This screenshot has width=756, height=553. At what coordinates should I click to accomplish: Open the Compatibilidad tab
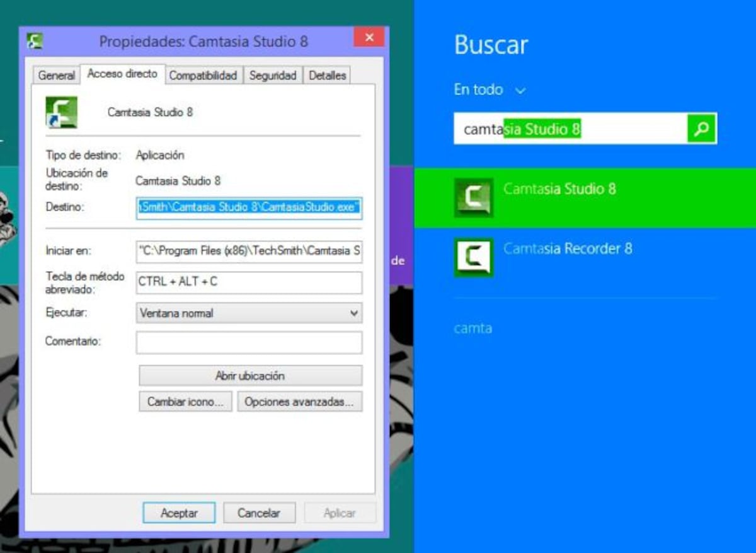coord(203,76)
